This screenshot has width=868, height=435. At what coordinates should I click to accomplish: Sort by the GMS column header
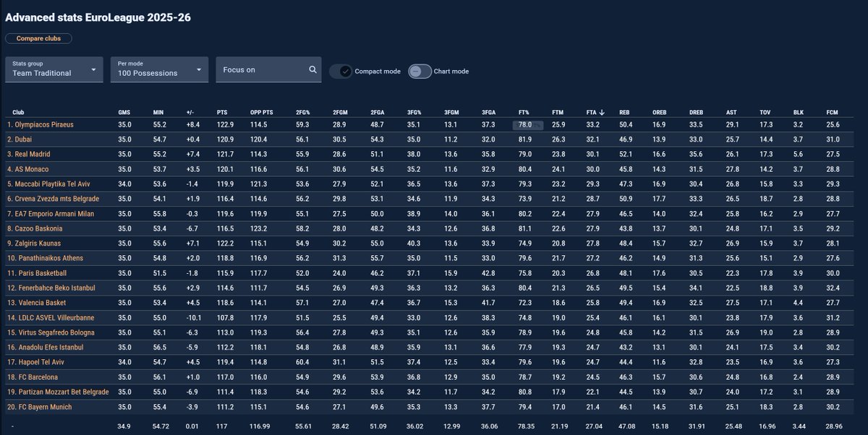(x=124, y=112)
